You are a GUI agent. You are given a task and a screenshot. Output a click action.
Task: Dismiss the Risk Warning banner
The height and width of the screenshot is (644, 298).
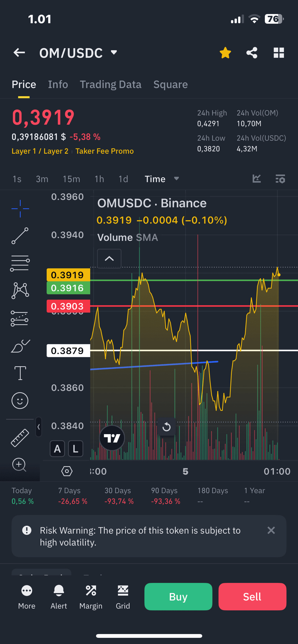pos(271,530)
